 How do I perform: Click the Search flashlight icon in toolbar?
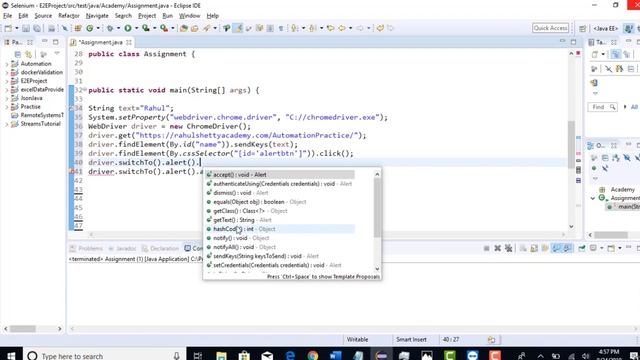click(207, 28)
